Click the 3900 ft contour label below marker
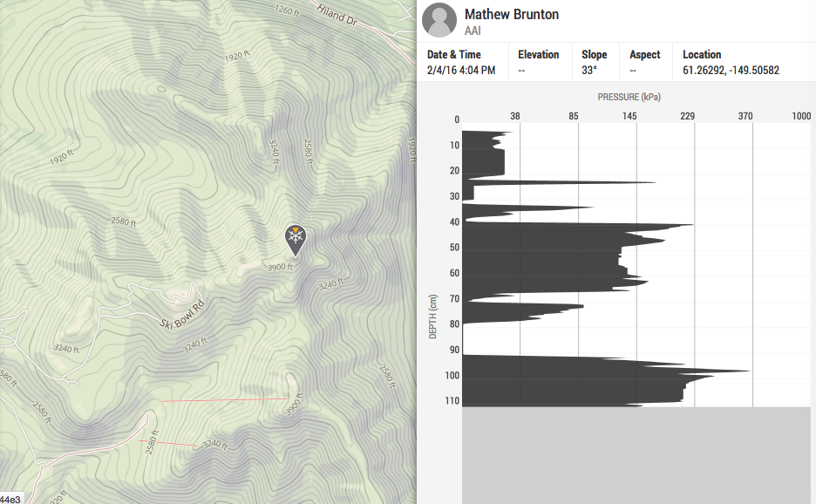816x504 pixels. point(280,267)
